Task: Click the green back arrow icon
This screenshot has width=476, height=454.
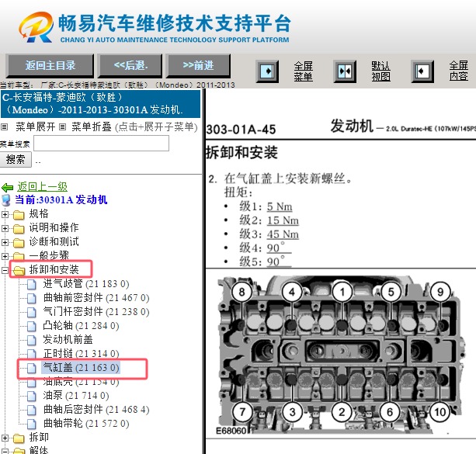Action: pos(7,188)
